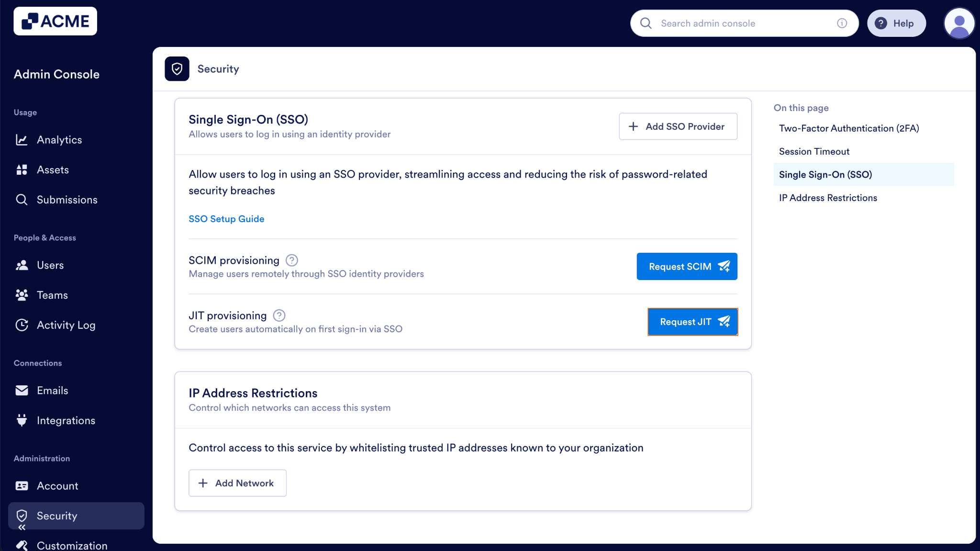Click paper plane icon on Request SCIM

[x=724, y=266]
